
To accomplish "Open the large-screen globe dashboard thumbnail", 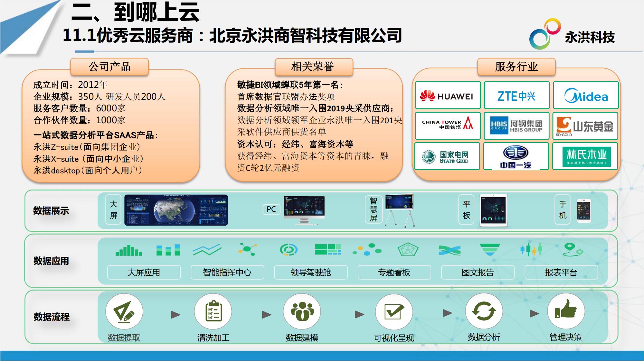I will pyautogui.click(x=176, y=210).
